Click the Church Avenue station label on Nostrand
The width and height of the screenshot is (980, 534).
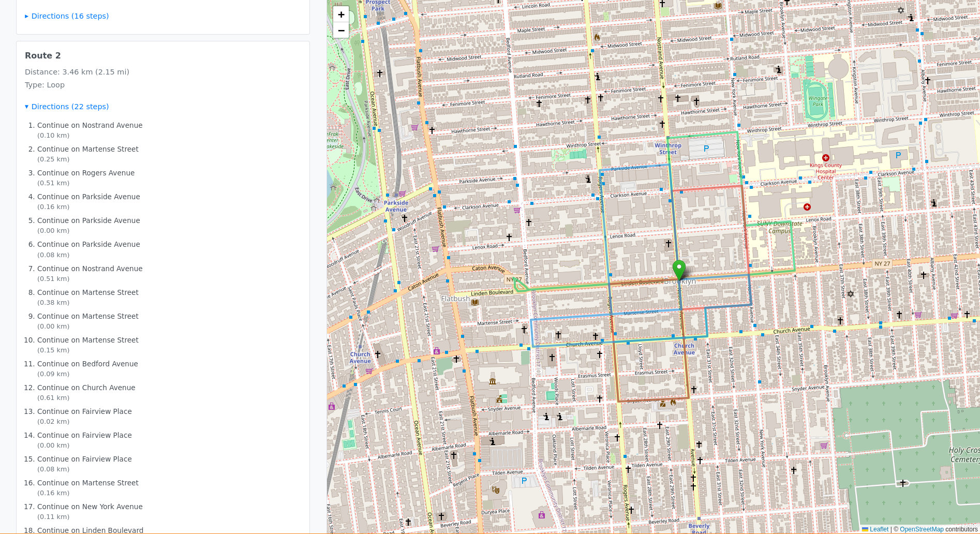click(684, 349)
